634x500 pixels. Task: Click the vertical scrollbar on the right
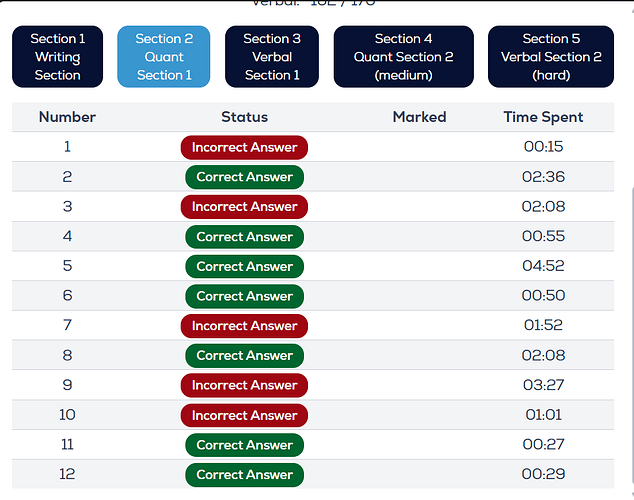(x=632, y=335)
